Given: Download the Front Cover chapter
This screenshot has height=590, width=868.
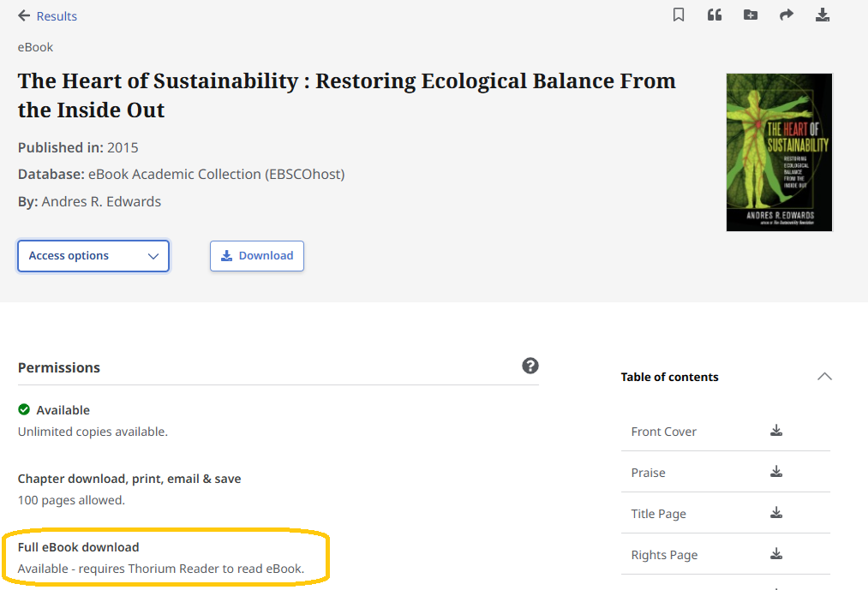Looking at the screenshot, I should (x=776, y=431).
